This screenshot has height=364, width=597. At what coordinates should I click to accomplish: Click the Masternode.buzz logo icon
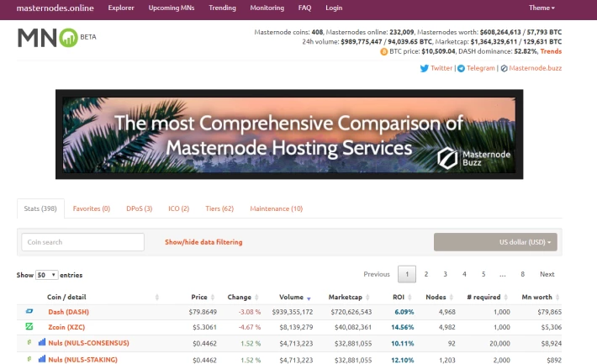click(505, 69)
